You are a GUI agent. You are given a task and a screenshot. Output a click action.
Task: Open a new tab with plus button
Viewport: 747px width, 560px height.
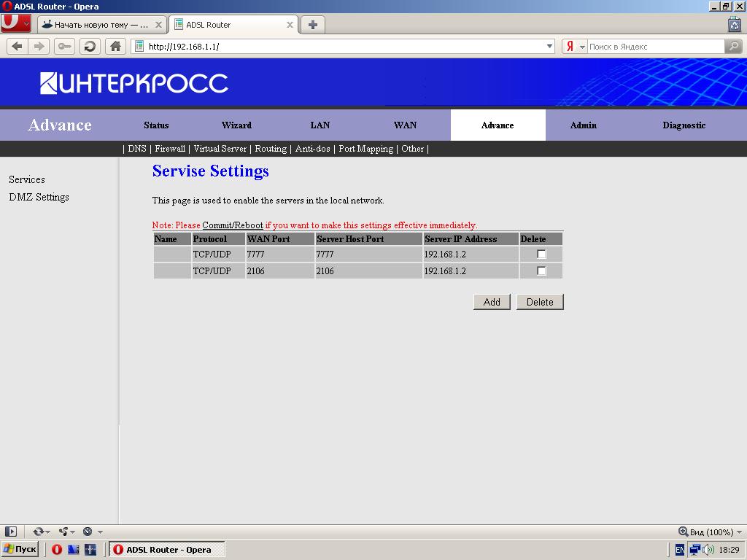(x=312, y=24)
